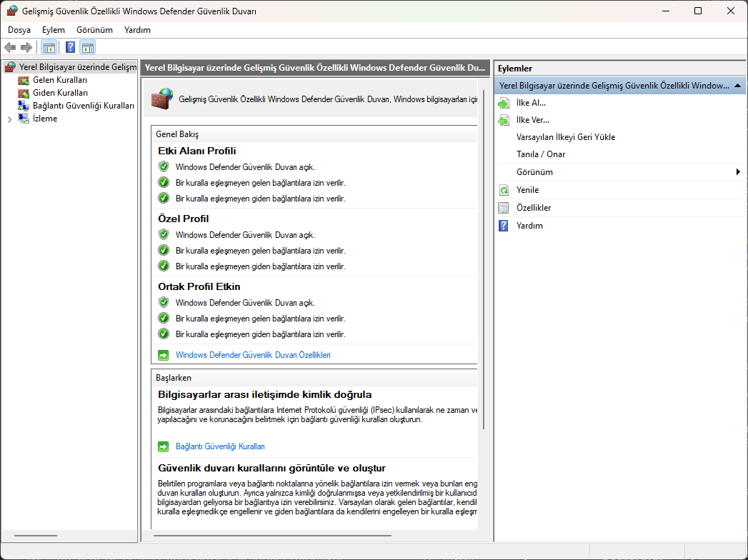
Task: Click the center pane vertical scrollbar
Action: (x=484, y=260)
